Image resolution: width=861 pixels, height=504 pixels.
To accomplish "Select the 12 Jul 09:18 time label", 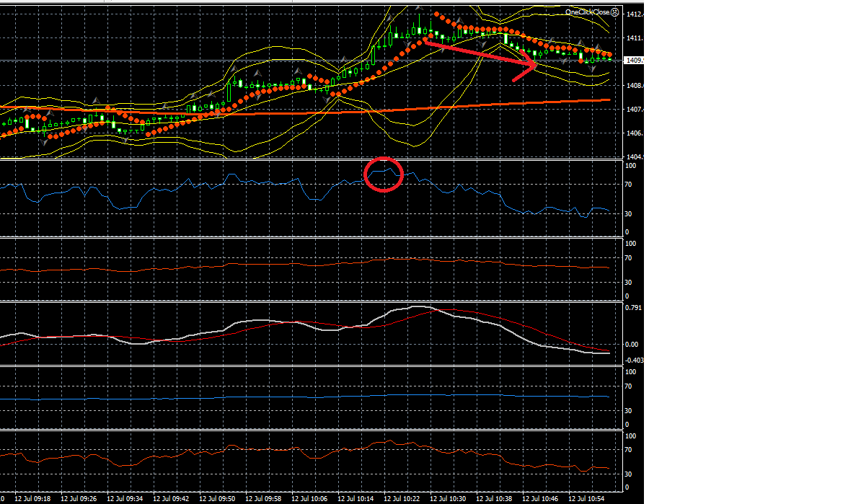I will point(32,498).
